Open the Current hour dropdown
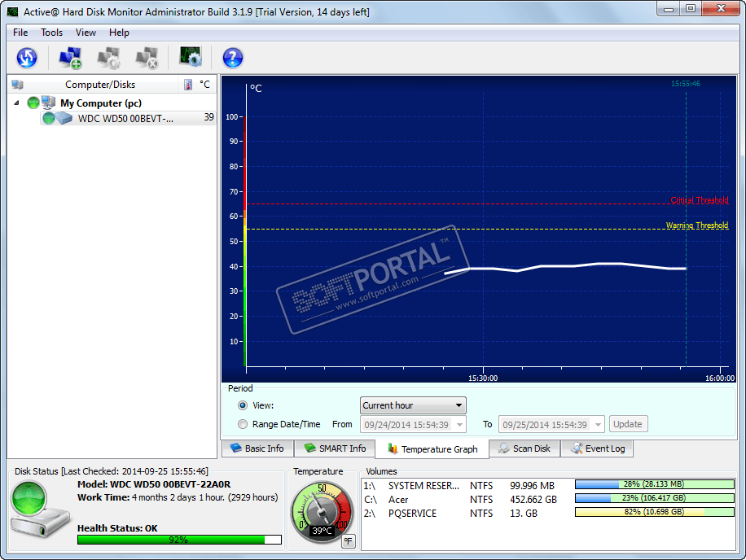The height and width of the screenshot is (560, 746). click(x=413, y=405)
